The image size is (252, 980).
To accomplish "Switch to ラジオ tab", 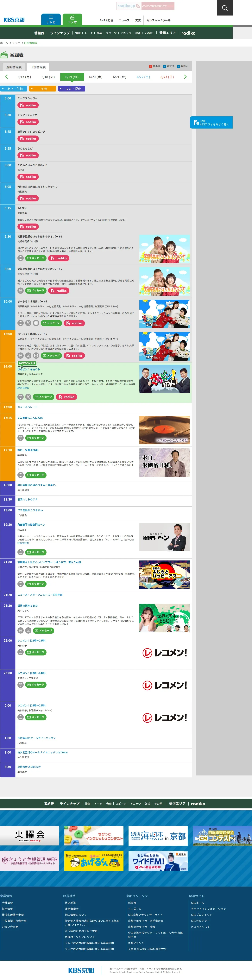I will 72,19.
